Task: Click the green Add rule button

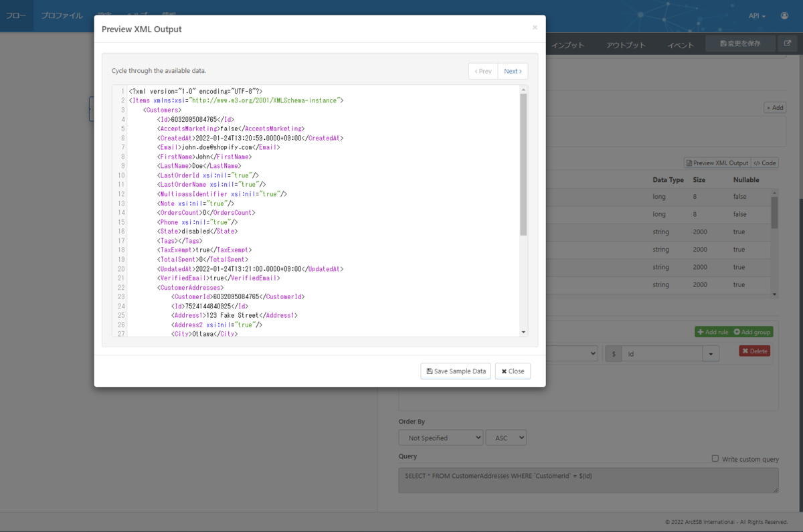Action: click(x=713, y=332)
